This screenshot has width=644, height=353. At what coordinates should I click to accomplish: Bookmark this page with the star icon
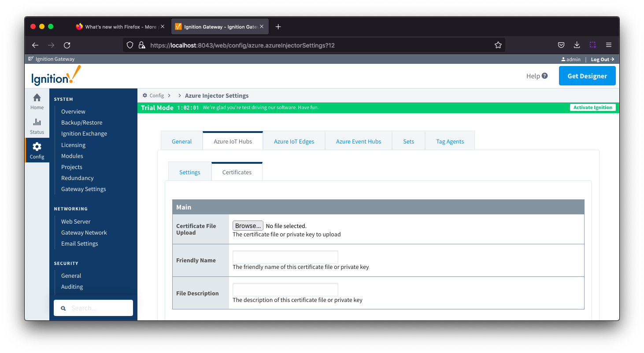tap(498, 45)
